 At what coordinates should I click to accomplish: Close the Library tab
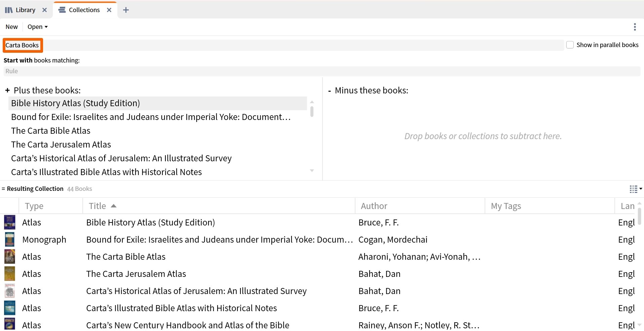coord(44,10)
